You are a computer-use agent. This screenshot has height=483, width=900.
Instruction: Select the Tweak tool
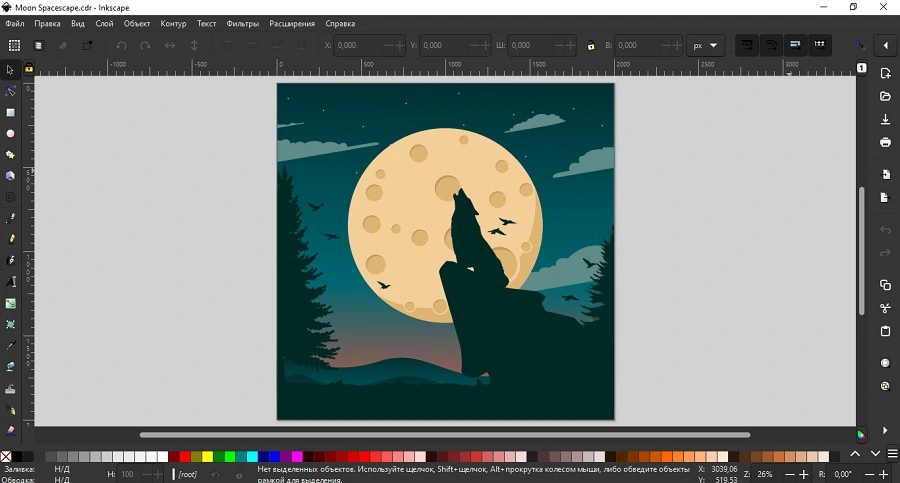coord(10,389)
